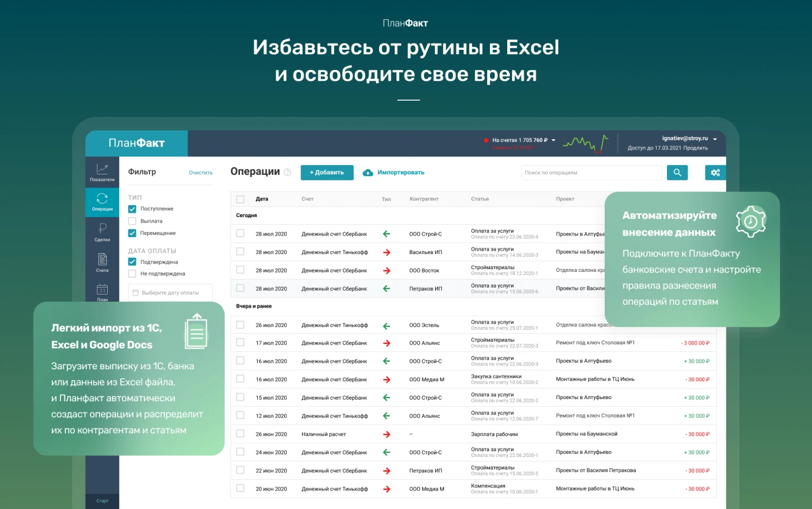
Task: Click the help question mark near Операции
Action: point(287,172)
